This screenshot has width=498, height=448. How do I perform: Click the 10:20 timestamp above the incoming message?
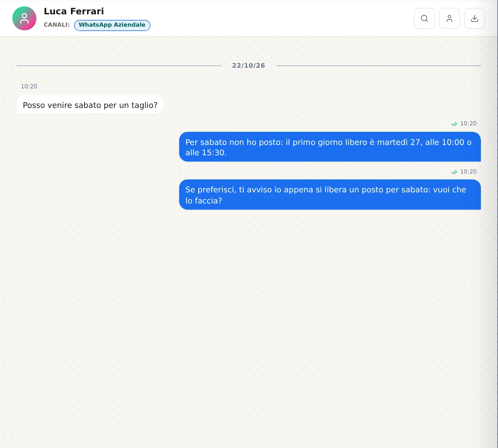(x=29, y=86)
